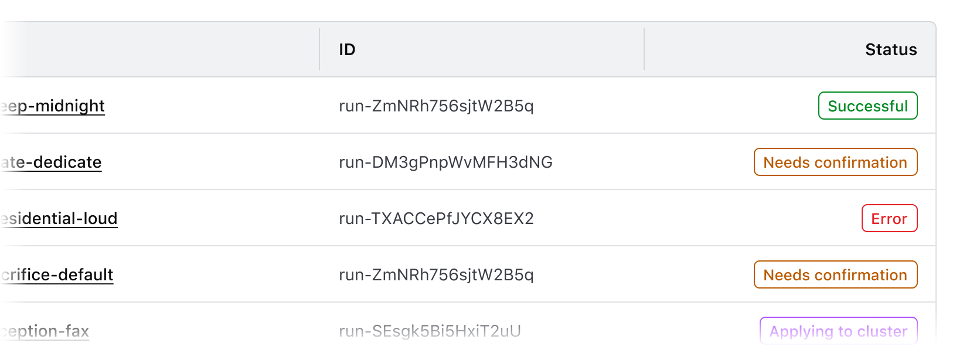Select the ID run-DM3gPnpWvMFH3dNG
The width and height of the screenshot is (980, 346).
pyautogui.click(x=445, y=162)
